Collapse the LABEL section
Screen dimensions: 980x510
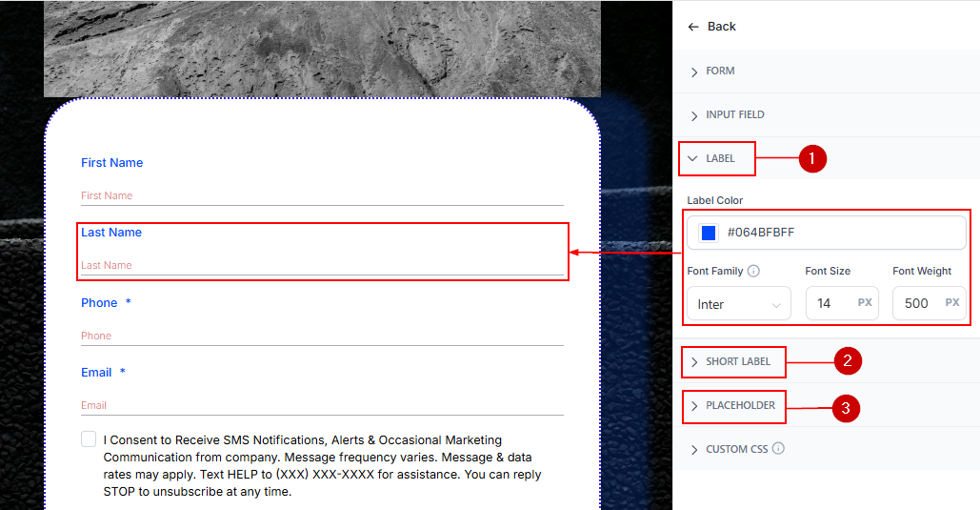(719, 158)
